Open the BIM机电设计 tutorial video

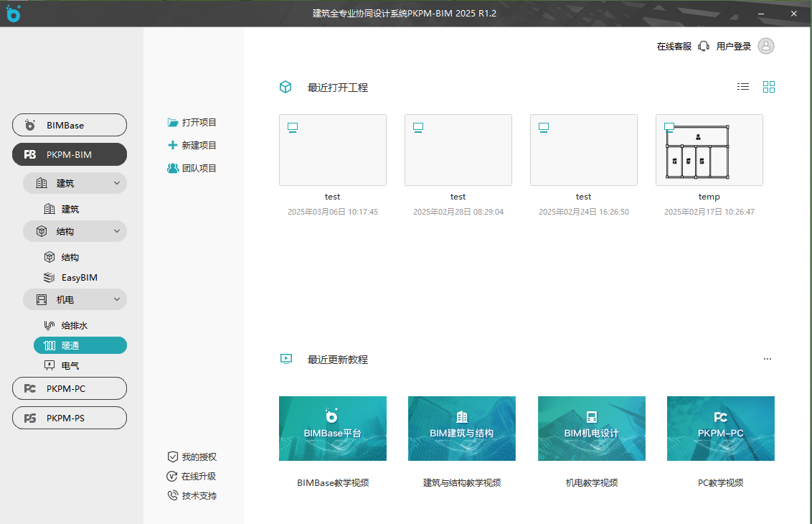[x=591, y=428]
